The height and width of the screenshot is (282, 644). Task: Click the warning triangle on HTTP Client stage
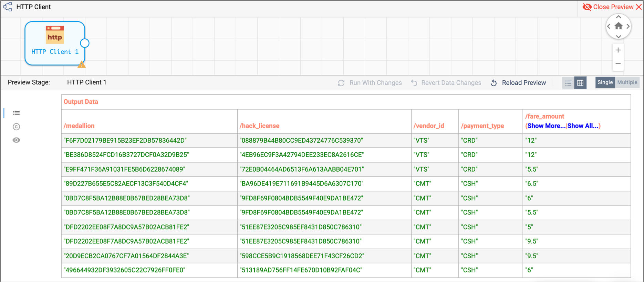click(x=81, y=64)
